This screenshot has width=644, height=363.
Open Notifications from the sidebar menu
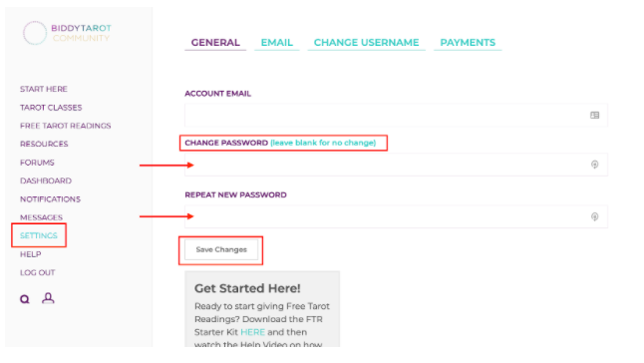pyautogui.click(x=50, y=199)
